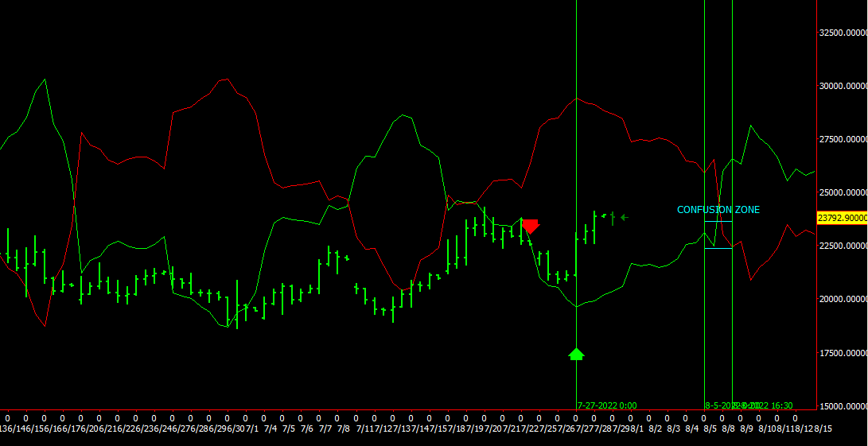868x446 pixels.
Task: Click the lower cyan confusion zone line
Action: coord(718,249)
